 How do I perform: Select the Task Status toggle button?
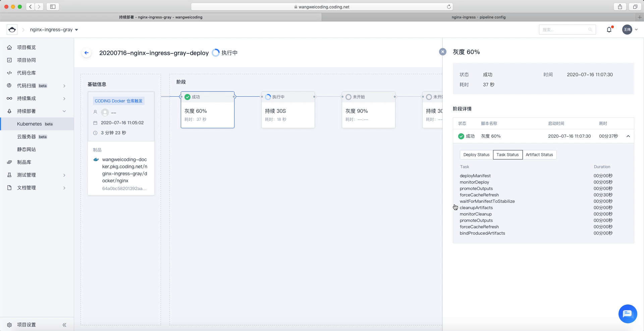tap(507, 155)
